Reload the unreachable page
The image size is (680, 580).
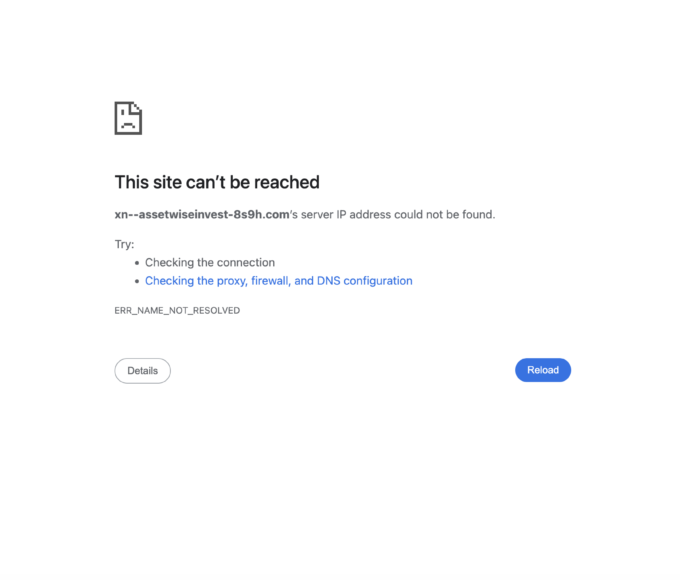tap(543, 370)
